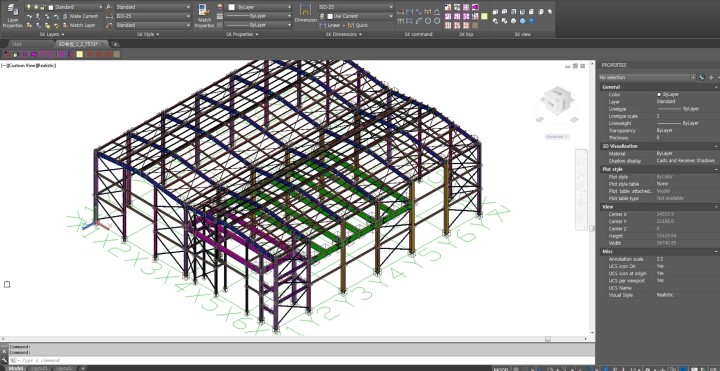Viewport: 720px width, 371px height.
Task: Open the Unnamed UCS dropdown under ViewCube
Action: (x=557, y=136)
